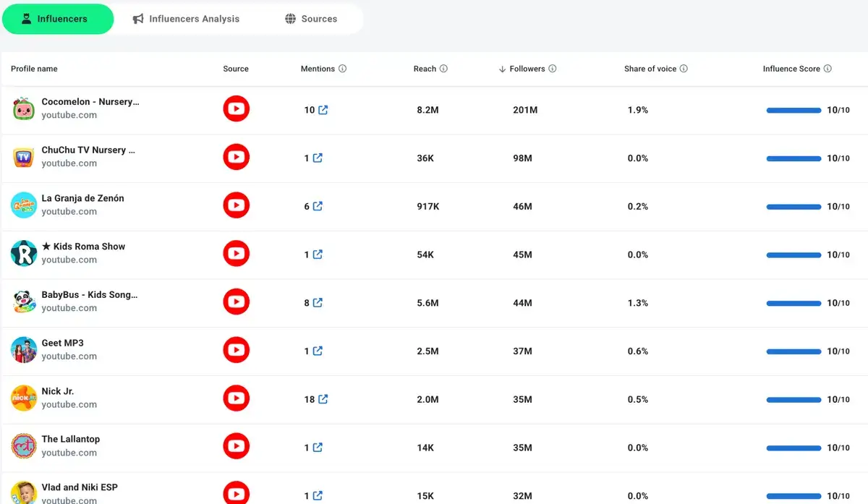Sort by the Reach column header
The height and width of the screenshot is (504, 868).
(x=425, y=69)
